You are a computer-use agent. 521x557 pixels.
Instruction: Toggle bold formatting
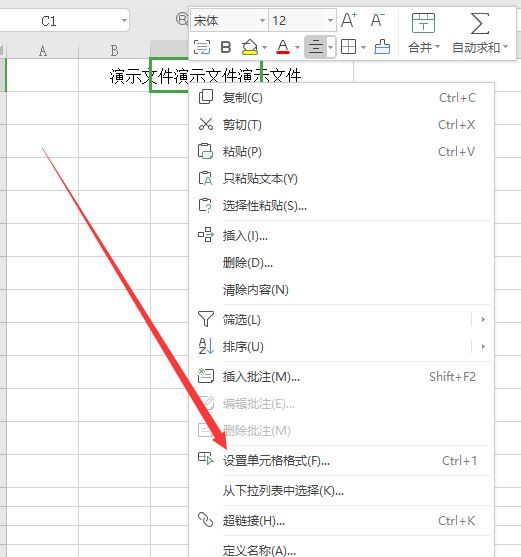(226, 47)
